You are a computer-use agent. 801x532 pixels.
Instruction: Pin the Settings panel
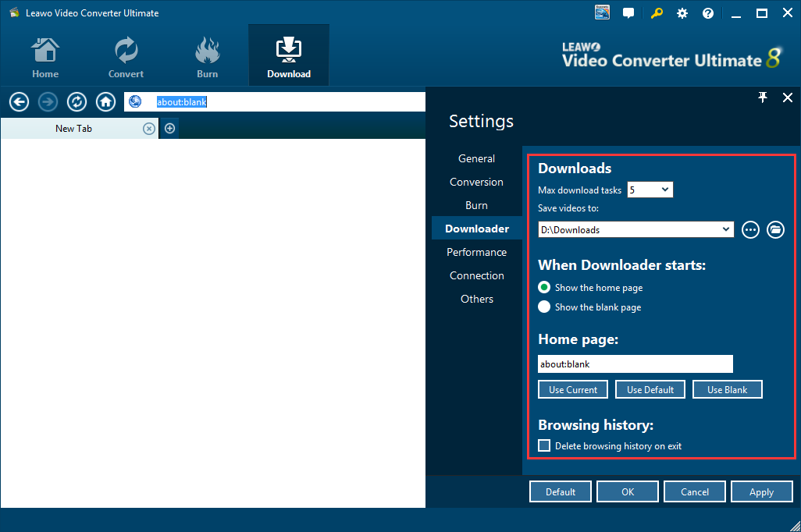763,97
